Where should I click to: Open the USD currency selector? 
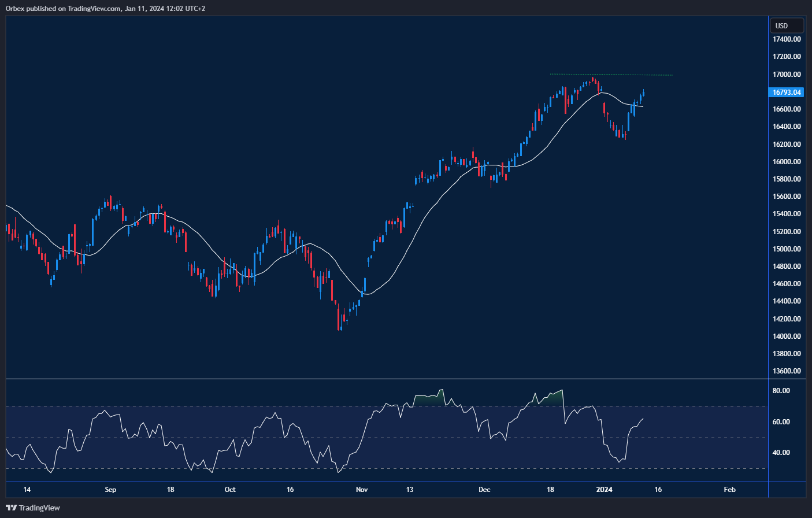(787, 25)
